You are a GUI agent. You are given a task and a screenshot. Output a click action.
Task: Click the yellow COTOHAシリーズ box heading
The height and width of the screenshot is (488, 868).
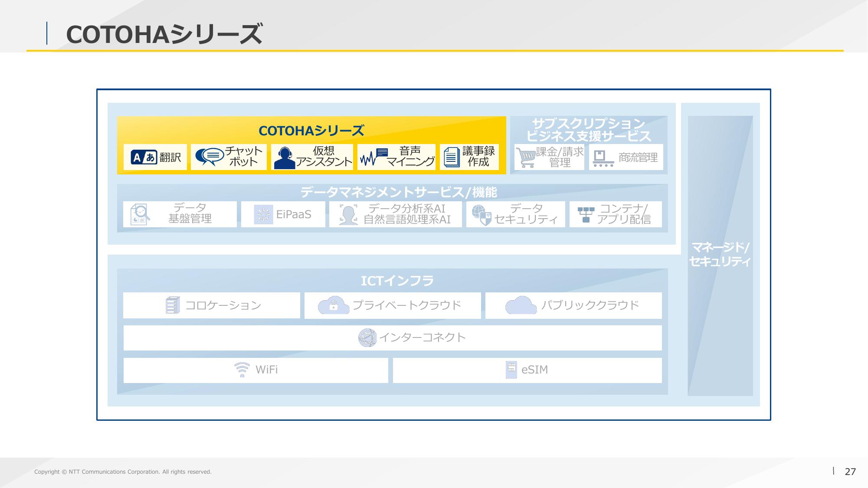coord(311,131)
